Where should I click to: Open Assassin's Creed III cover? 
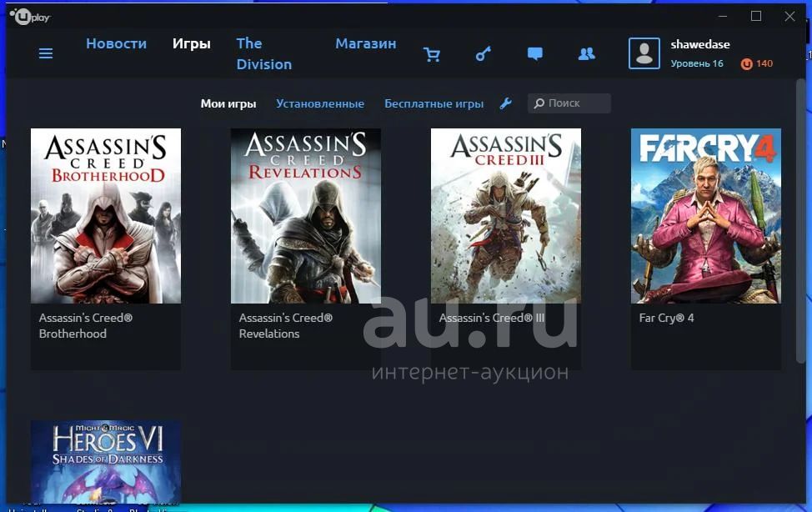[x=506, y=216]
